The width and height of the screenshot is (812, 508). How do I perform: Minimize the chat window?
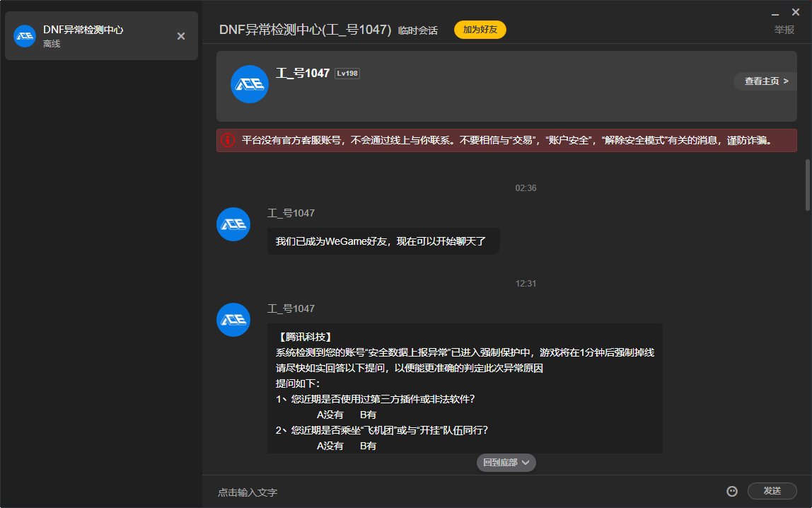coord(775,13)
